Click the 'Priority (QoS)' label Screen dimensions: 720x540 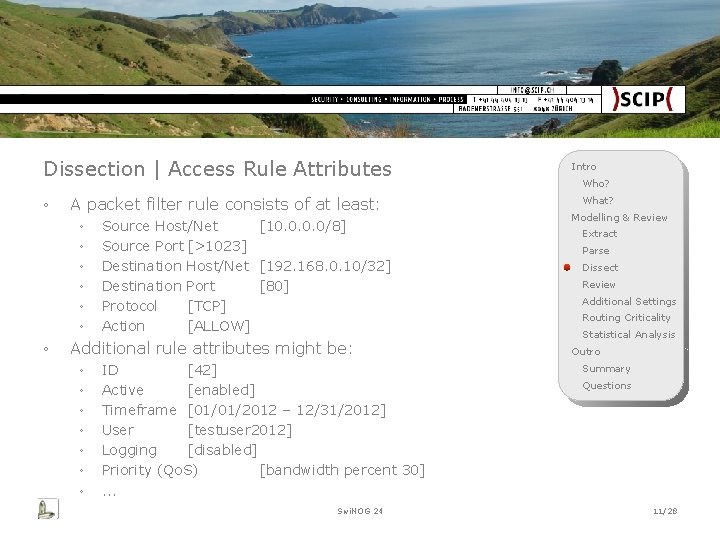150,470
